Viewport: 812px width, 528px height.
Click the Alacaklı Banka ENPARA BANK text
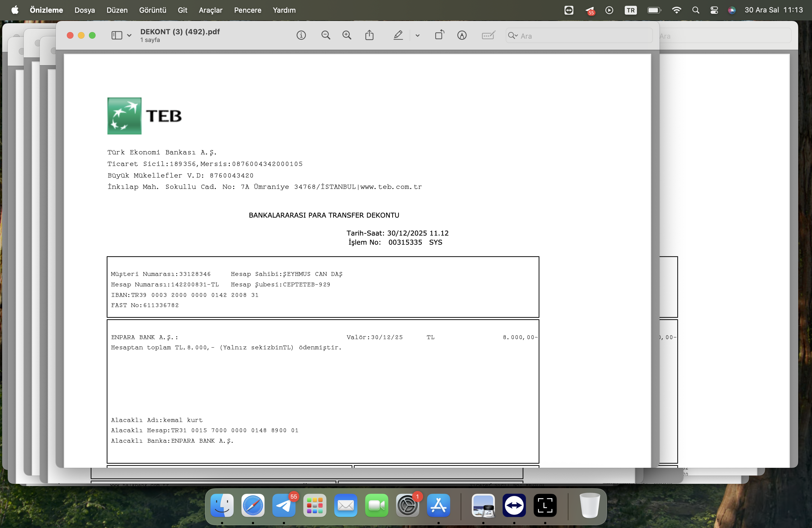click(172, 441)
